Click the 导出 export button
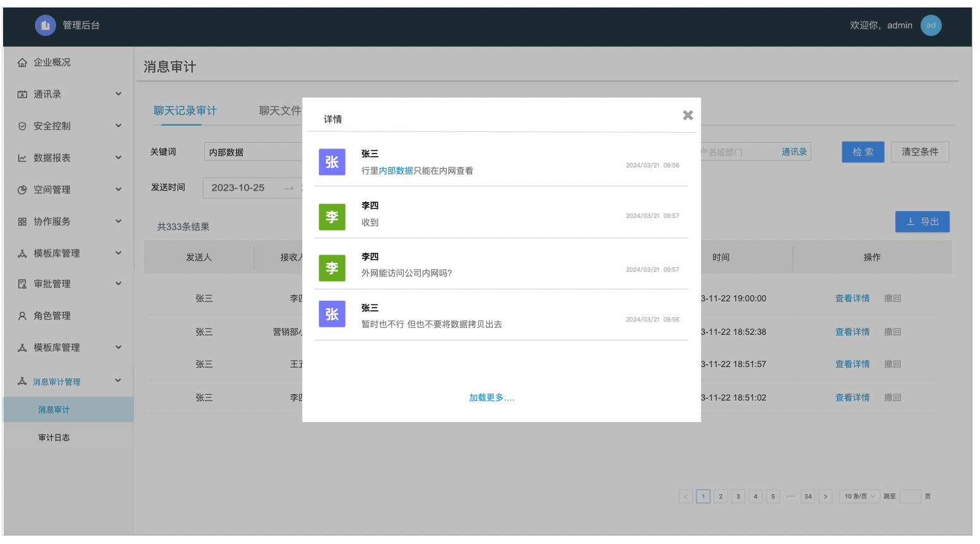 [x=923, y=222]
